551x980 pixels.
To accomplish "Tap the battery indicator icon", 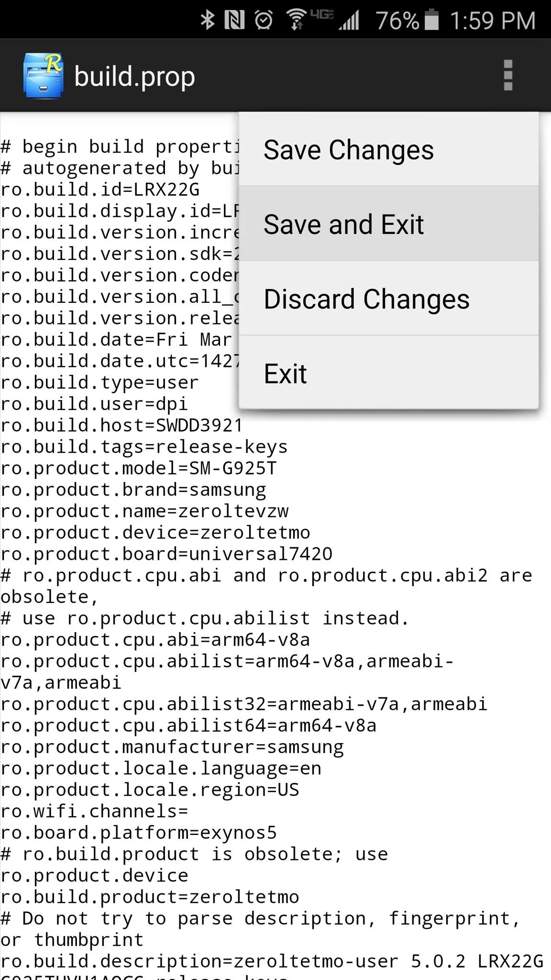I will point(431,20).
